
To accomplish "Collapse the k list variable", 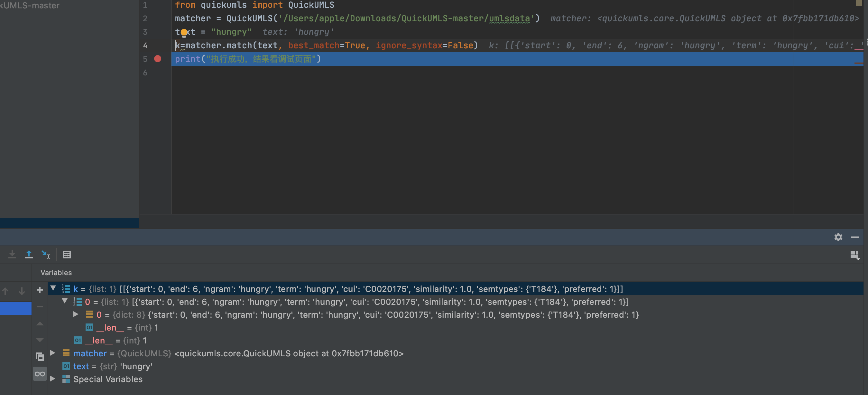I will tap(53, 288).
